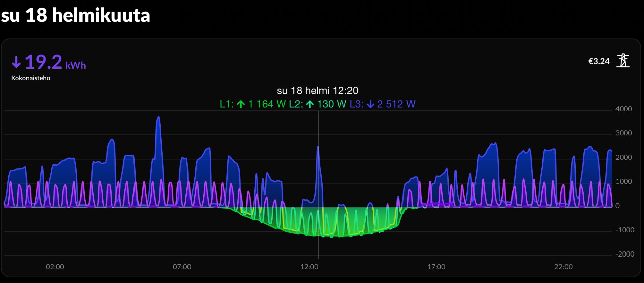Click the Kokonaisteho label

click(x=31, y=78)
